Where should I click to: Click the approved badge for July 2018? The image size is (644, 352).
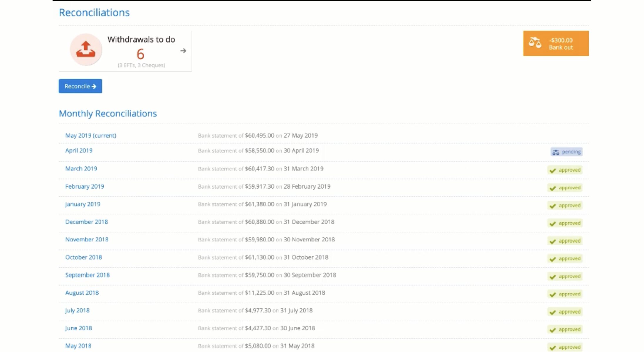[565, 312]
